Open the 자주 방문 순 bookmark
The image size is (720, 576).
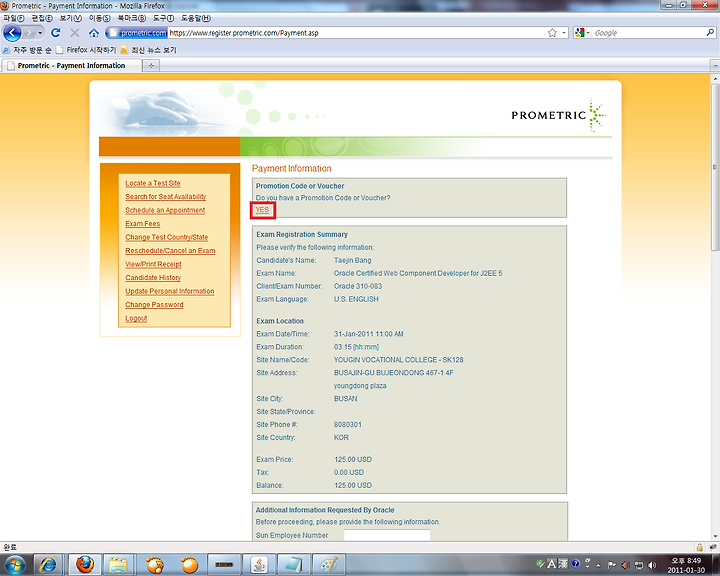click(28, 50)
